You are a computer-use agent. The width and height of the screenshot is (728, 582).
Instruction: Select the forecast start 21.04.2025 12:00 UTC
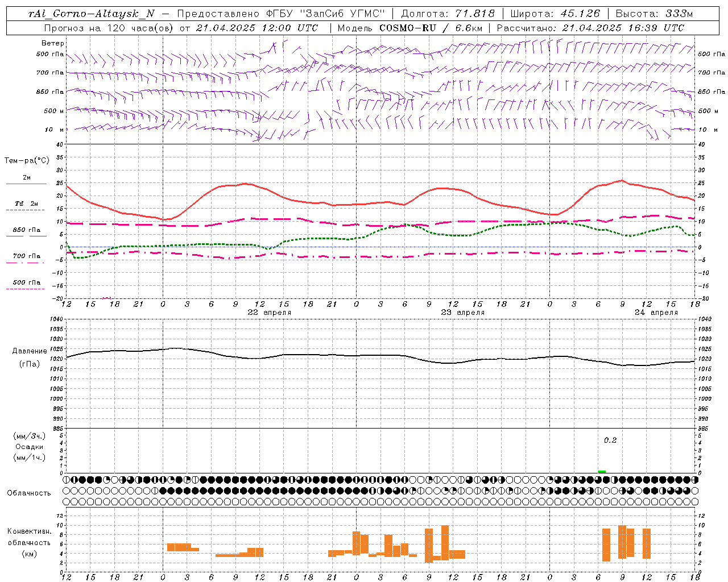[257, 28]
